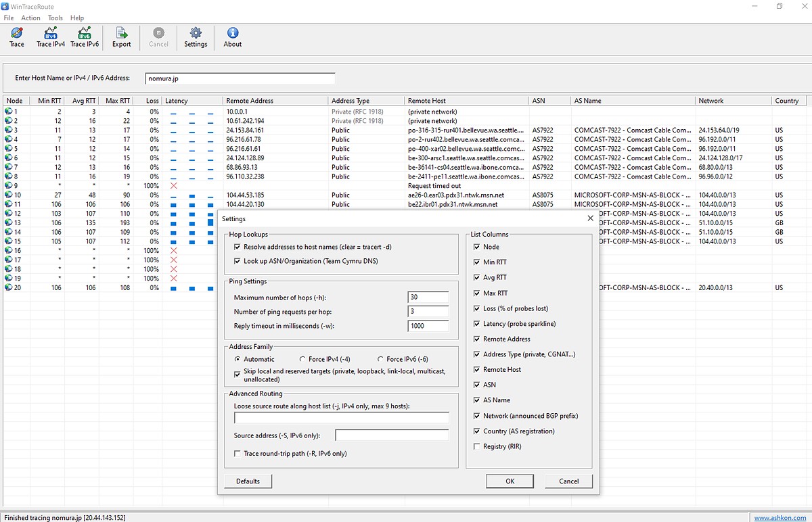Click the red X loss marker on row 9
Screen dimensions: 812x522
coord(174,186)
